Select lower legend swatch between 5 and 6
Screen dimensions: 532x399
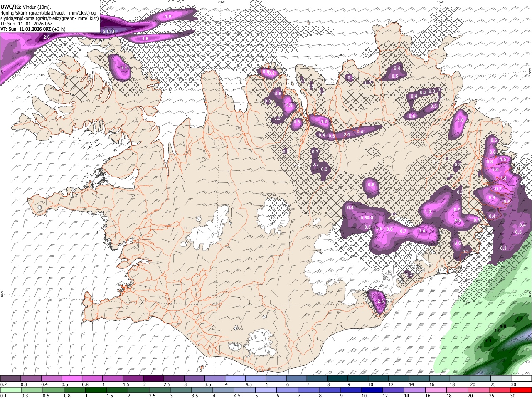pyautogui.click(x=266, y=390)
